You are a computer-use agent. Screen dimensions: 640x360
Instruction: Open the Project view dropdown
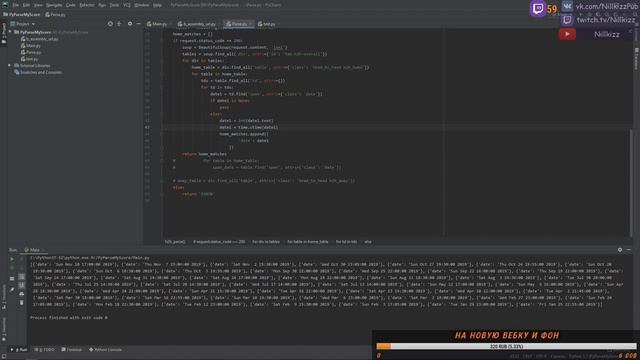tap(23, 24)
